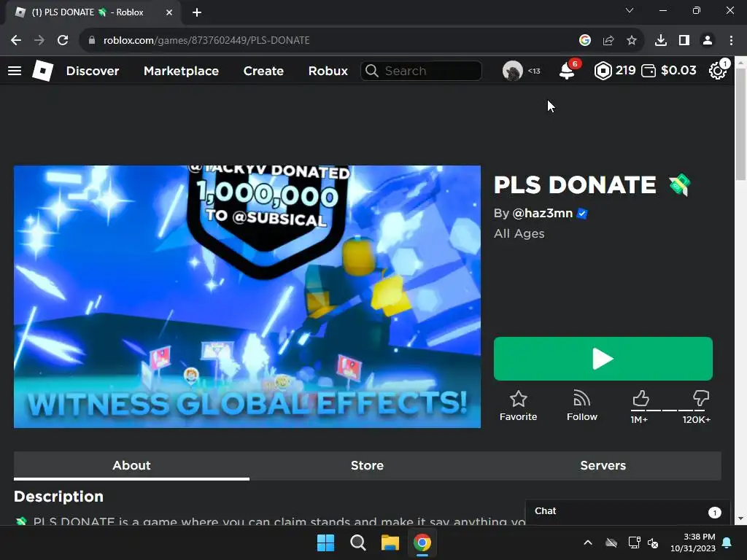Toggle Chrome side panel

(684, 40)
